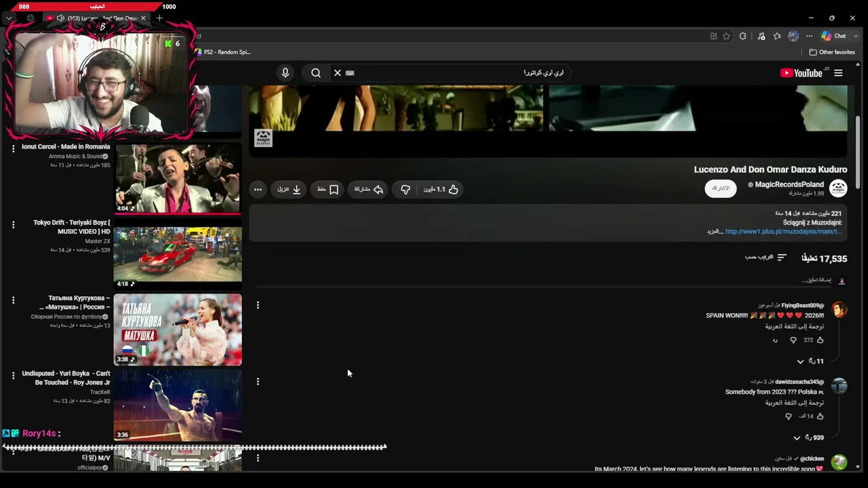868x488 pixels.
Task: Like the SPAIN WON comment
Action: (820, 340)
